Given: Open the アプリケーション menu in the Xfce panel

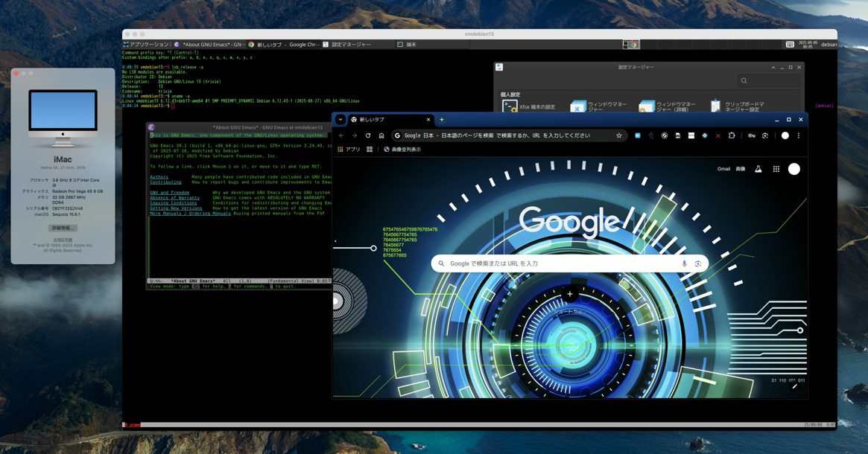Looking at the screenshot, I should click(147, 44).
